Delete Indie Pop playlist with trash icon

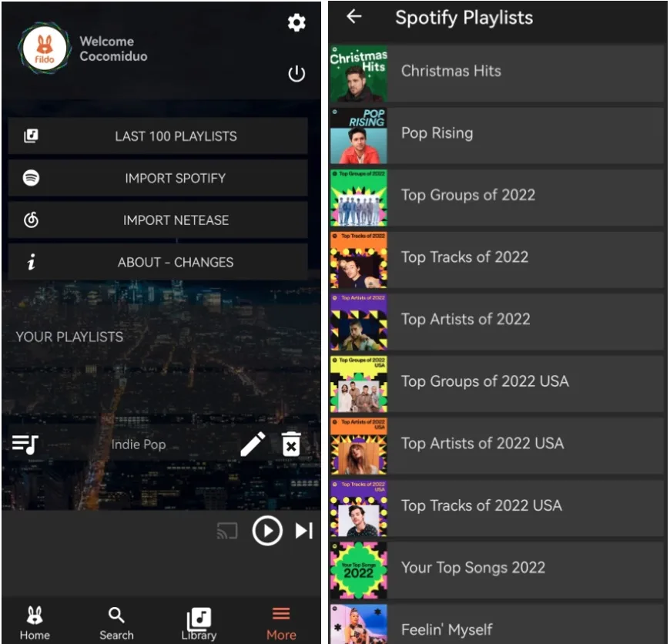pyautogui.click(x=291, y=444)
